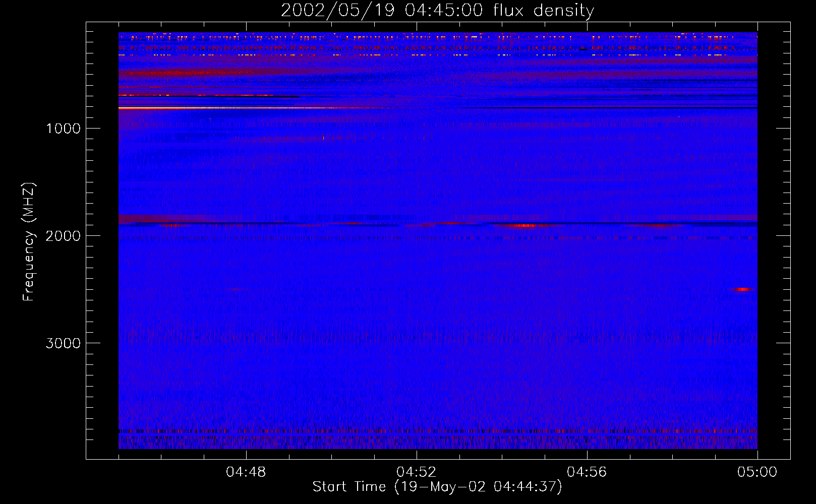Click the 04:56 time axis label
This screenshot has width=816, height=504.
(x=587, y=472)
